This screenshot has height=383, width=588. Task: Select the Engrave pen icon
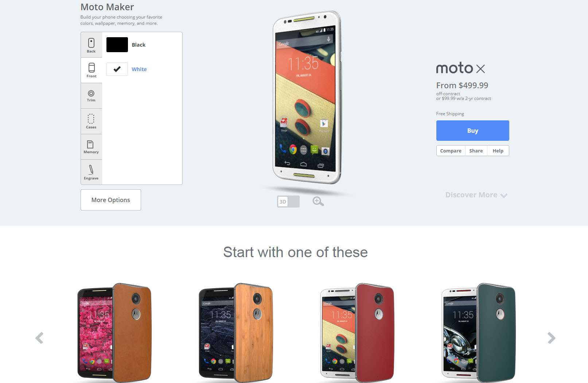point(91,170)
